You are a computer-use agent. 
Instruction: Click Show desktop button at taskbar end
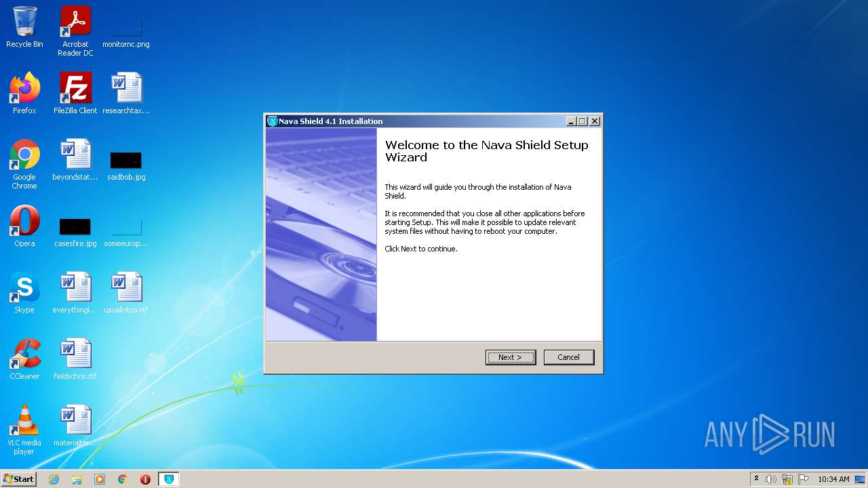[861, 479]
